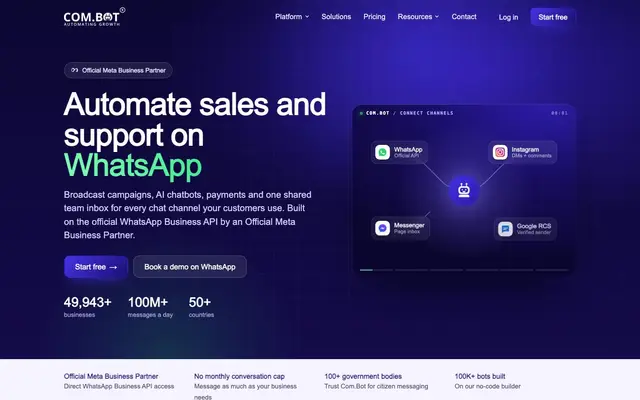The height and width of the screenshot is (400, 640).
Task: Click 'Trust Com.Bot for citizen messaging' text
Action: point(376,386)
